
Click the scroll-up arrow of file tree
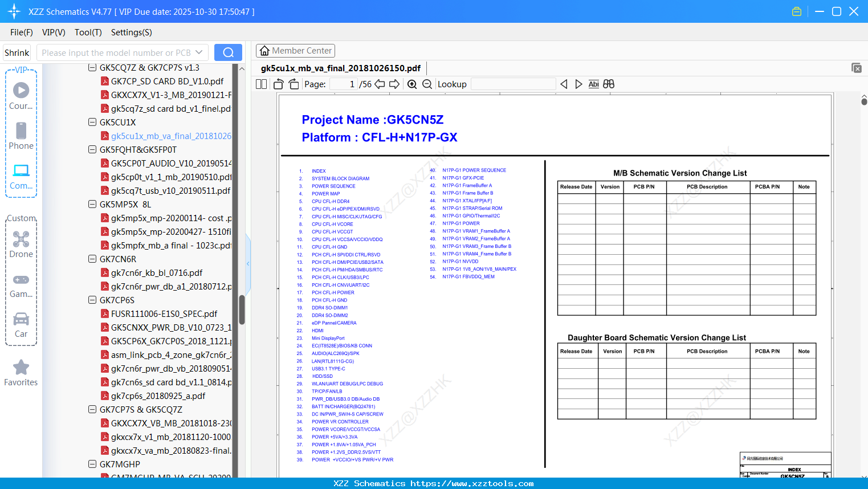[242, 68]
